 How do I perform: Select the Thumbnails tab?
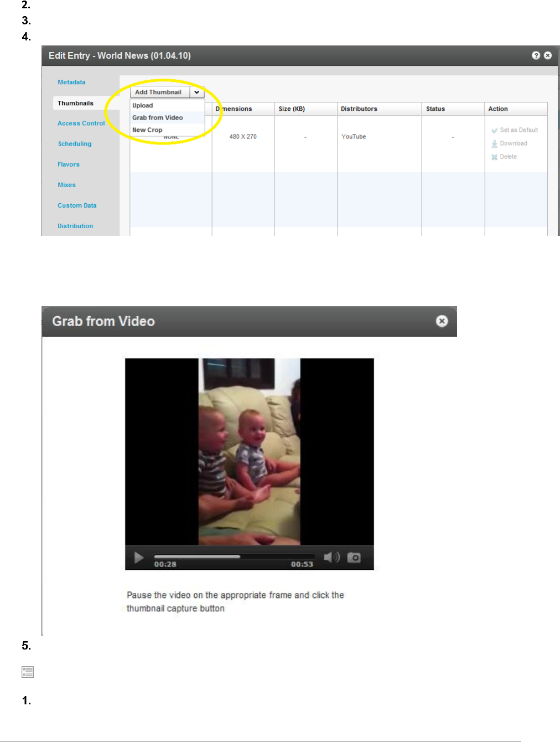pyautogui.click(x=75, y=103)
